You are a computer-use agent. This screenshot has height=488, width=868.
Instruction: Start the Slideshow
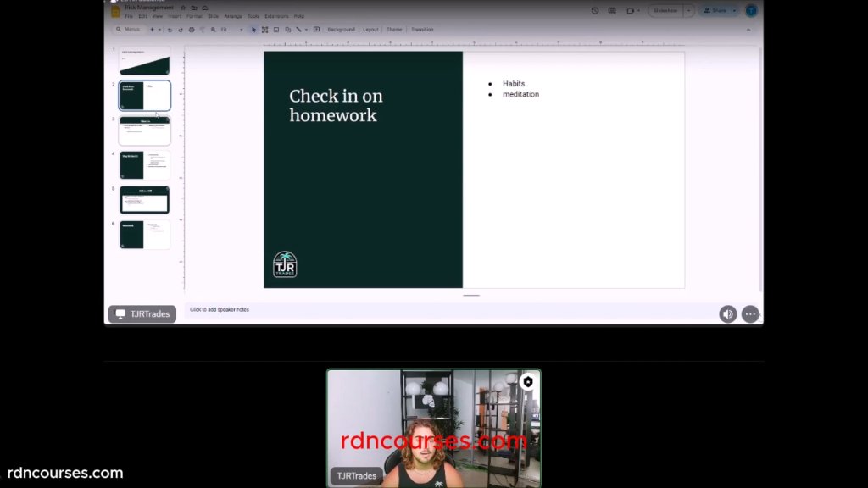point(666,10)
